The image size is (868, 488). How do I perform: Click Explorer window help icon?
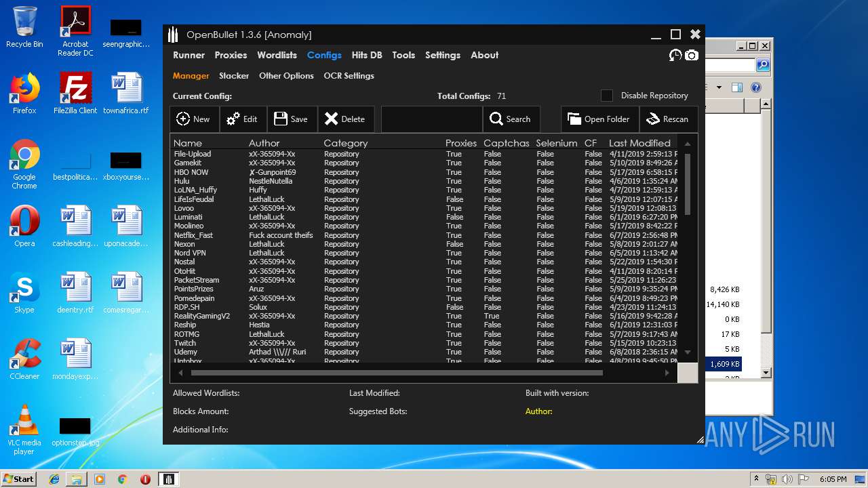[756, 87]
